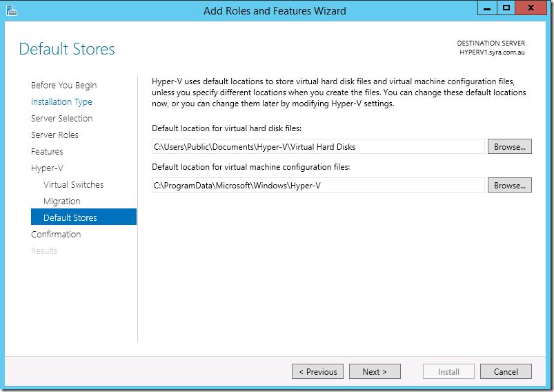Click the wizard icon in the title bar
This screenshot has width=554, height=392.
(x=11, y=10)
